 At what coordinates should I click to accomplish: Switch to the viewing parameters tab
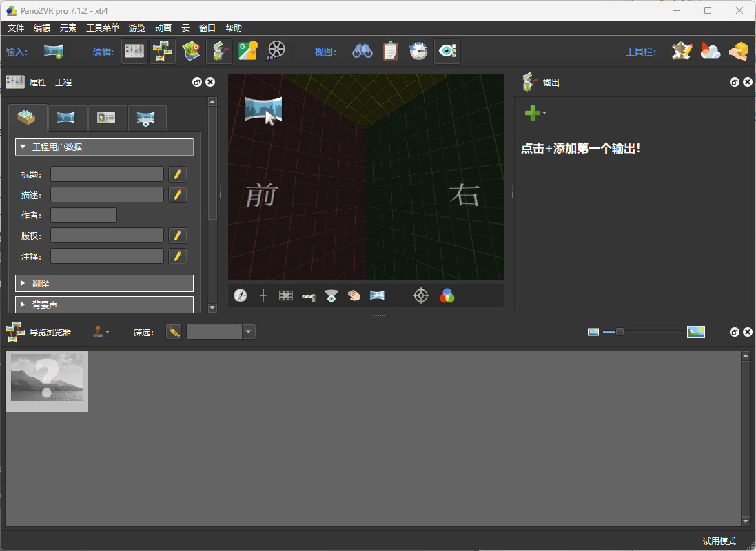pos(147,118)
